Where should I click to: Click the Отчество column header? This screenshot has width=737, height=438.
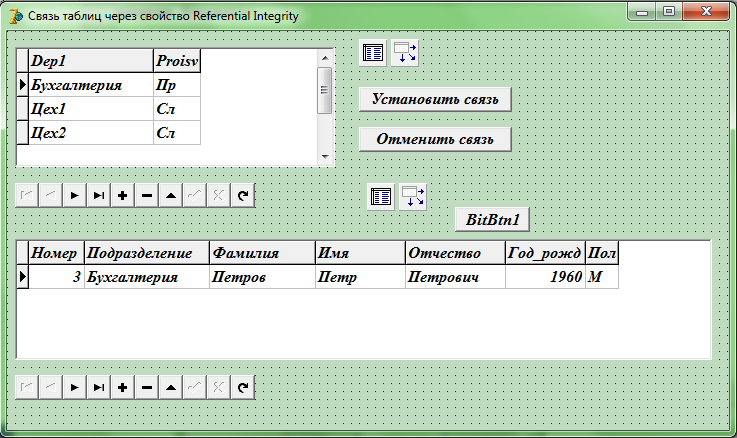(x=455, y=253)
